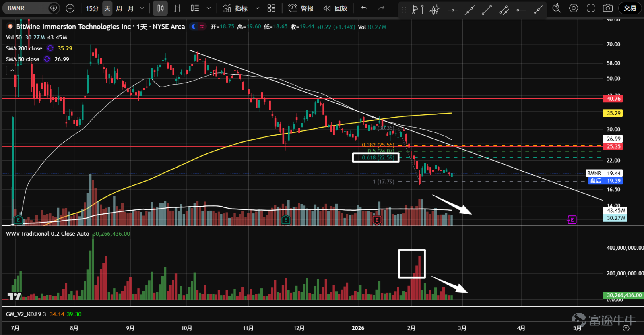The height and width of the screenshot is (335, 644).
Task: Click the 40.76 red horizontal line price label
Action: click(x=613, y=99)
